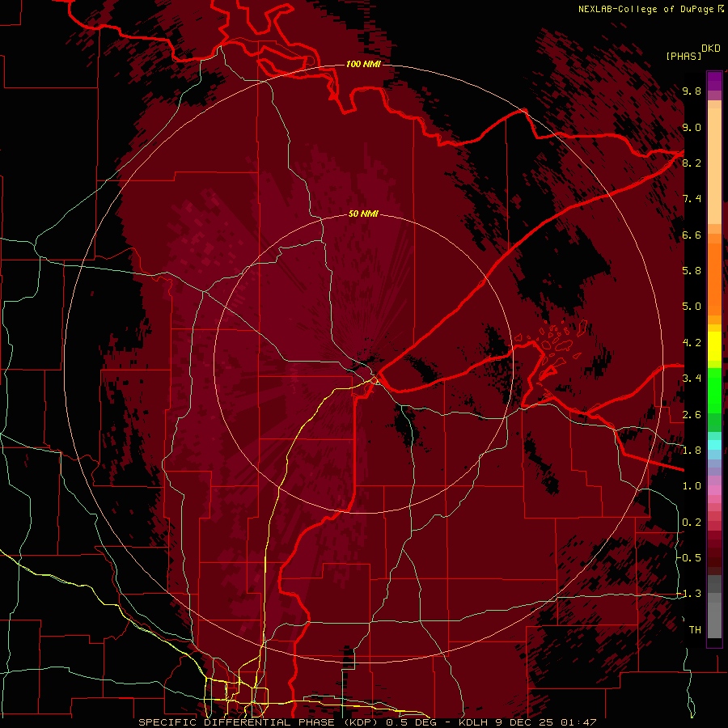Click the 9.0 scale value

point(692,127)
